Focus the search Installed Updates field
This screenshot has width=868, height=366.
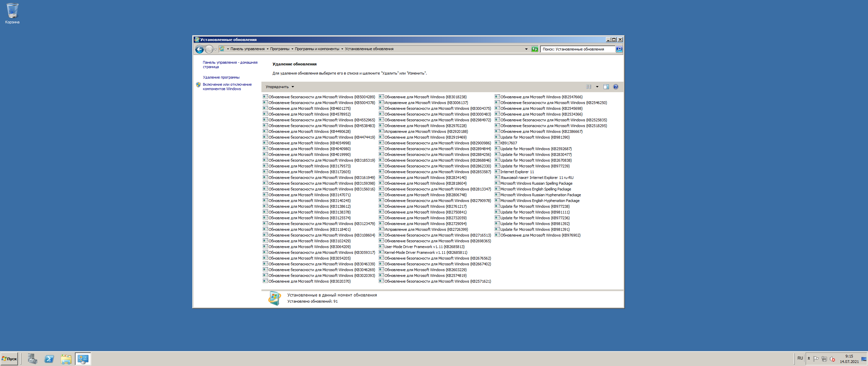[x=578, y=49]
